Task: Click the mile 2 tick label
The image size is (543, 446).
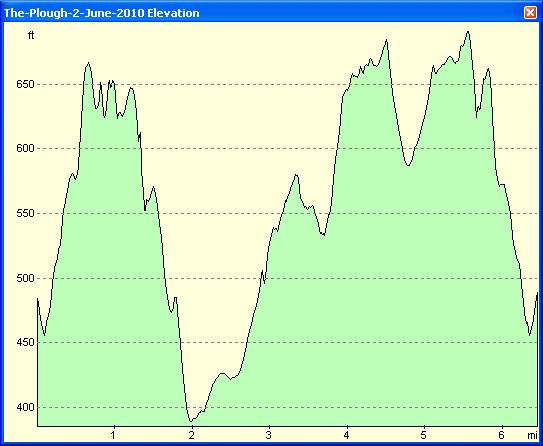Action: [192, 435]
